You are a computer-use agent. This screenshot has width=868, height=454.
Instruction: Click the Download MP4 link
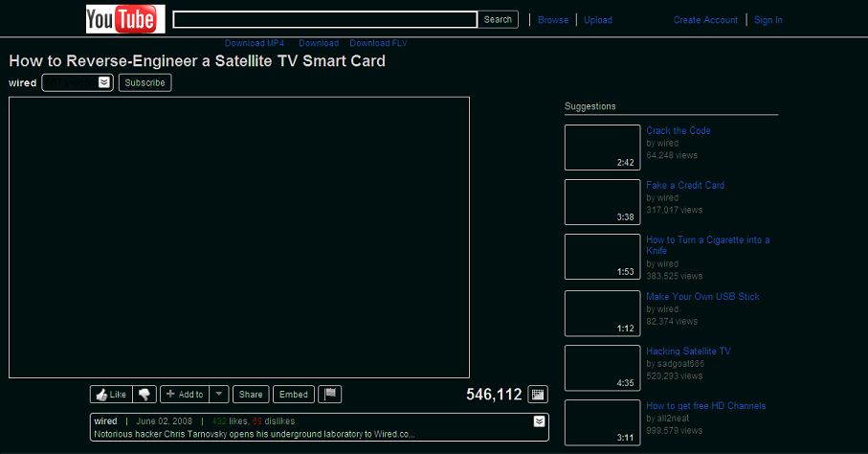point(255,43)
